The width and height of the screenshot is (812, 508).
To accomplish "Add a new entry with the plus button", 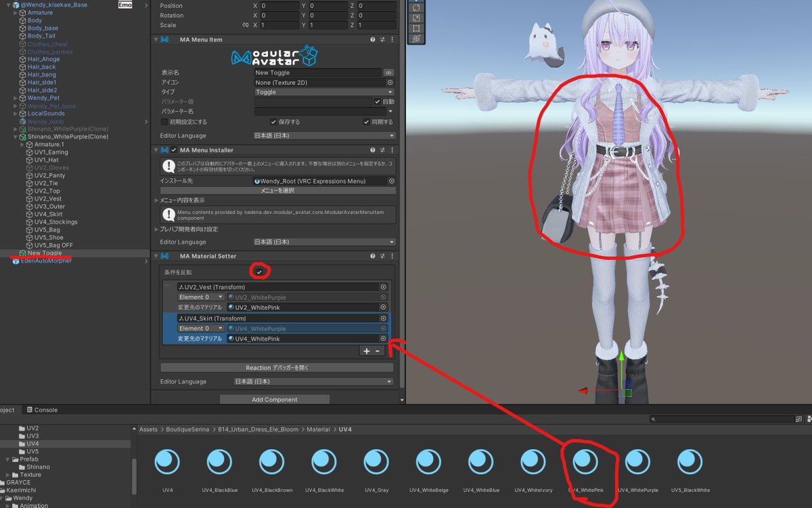I will [x=367, y=351].
